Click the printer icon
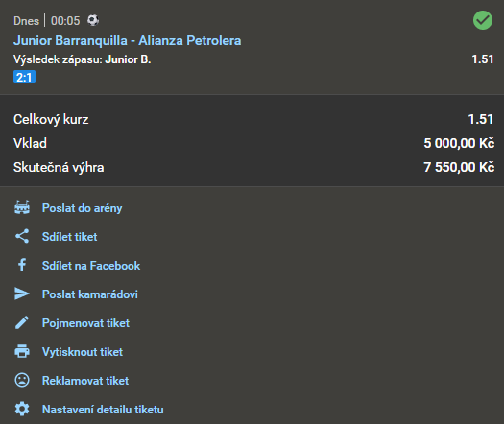Viewport: 504px width, 424px height. click(22, 351)
